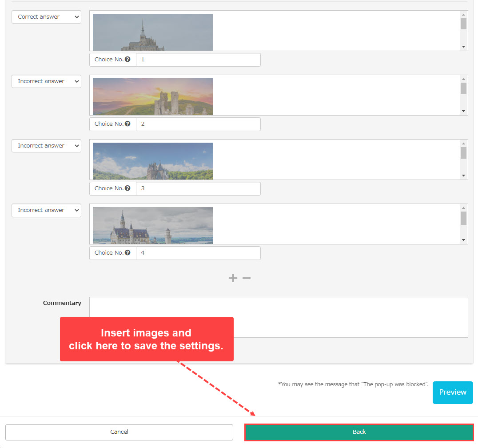Click help icon beside Choice No. 3
Screen dimensions: 478x448
[127, 188]
